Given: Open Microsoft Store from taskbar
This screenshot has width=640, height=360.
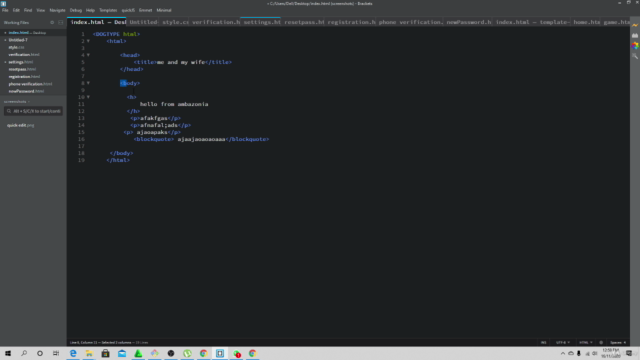Looking at the screenshot, I should [105, 353].
